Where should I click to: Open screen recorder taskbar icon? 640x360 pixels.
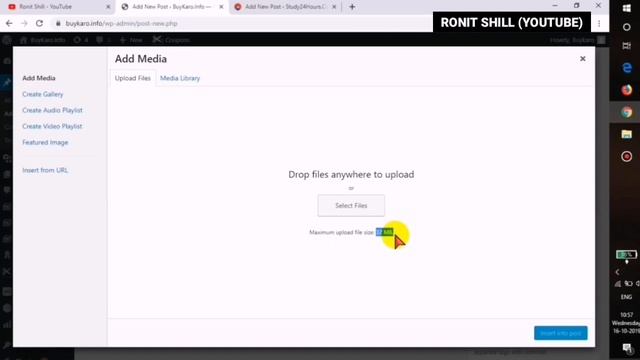[627, 156]
